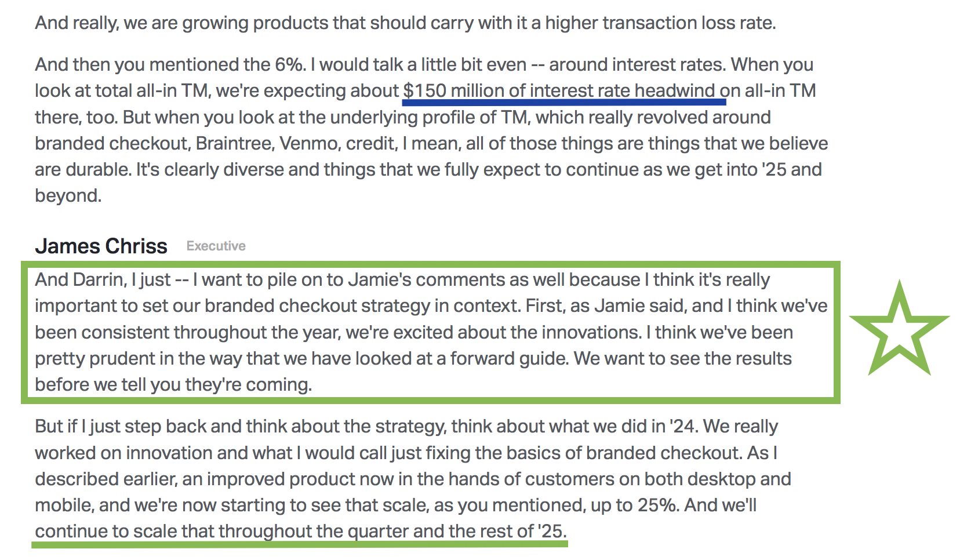Screen dimensions: 960x560
Task: Click the green star annotation icon
Action: point(899,329)
